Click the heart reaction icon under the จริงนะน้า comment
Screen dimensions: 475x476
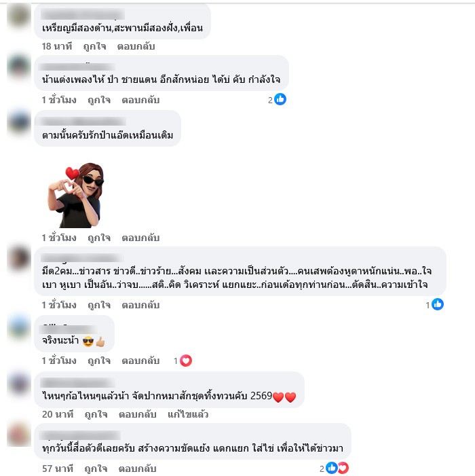[186, 361]
